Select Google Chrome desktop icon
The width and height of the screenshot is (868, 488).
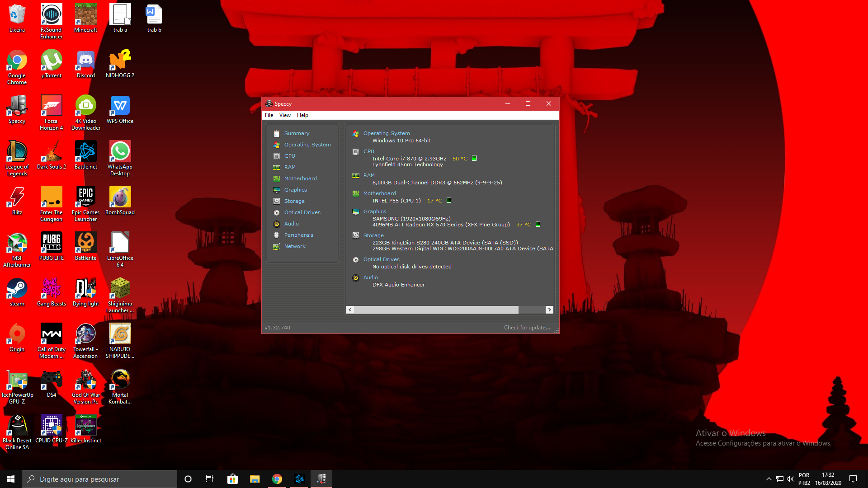click(17, 67)
